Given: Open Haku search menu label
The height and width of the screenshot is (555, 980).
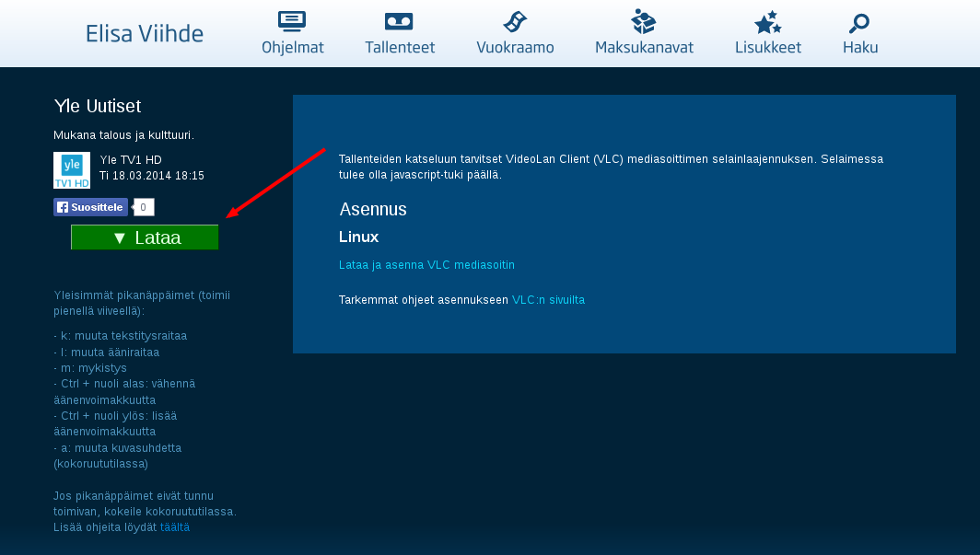Looking at the screenshot, I should click(x=860, y=48).
